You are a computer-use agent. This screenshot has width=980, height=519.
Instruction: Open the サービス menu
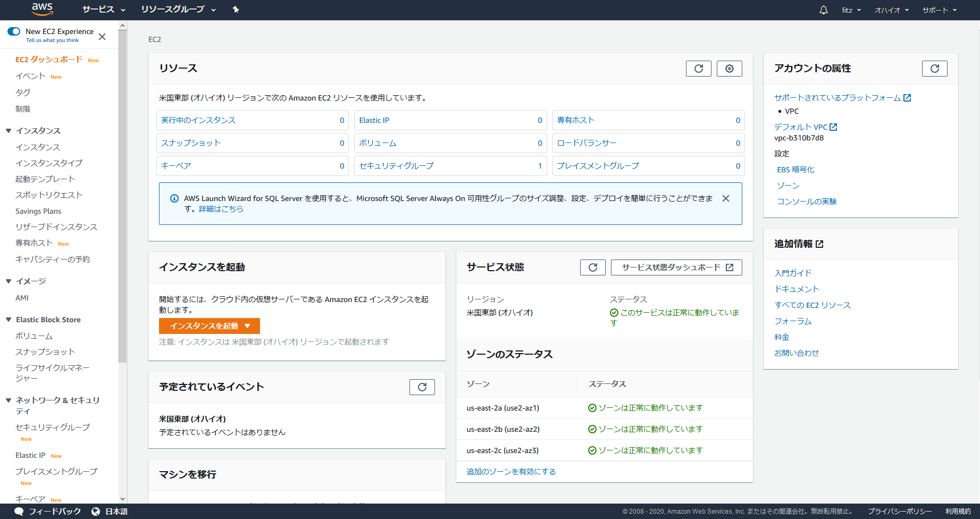tap(102, 10)
